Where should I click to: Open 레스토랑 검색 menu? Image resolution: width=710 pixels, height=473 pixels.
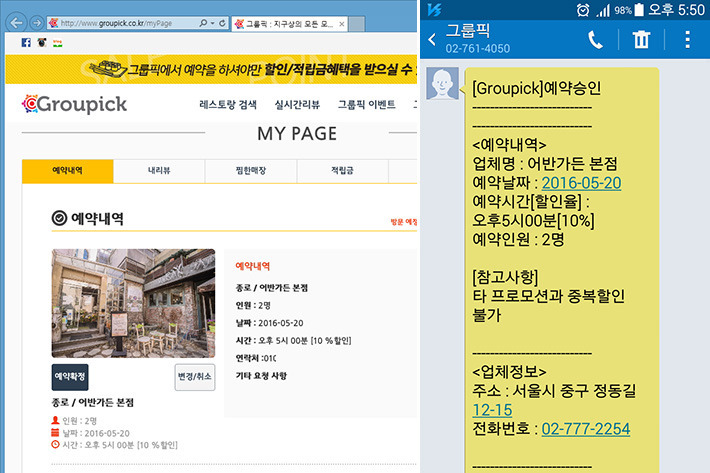pyautogui.click(x=228, y=105)
